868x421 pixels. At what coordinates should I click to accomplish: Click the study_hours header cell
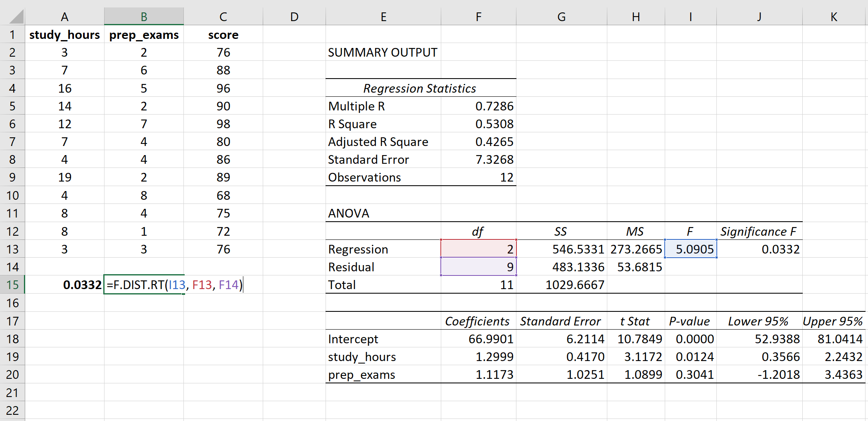pos(65,35)
